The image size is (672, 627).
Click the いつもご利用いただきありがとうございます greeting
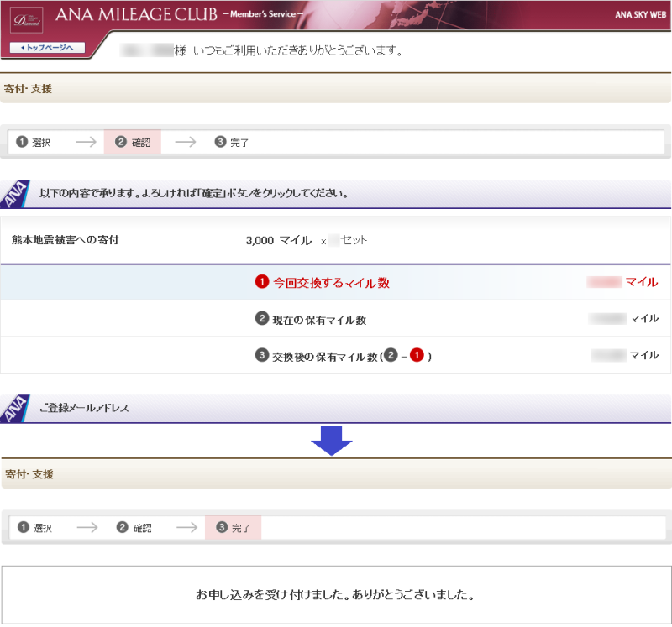298,50
